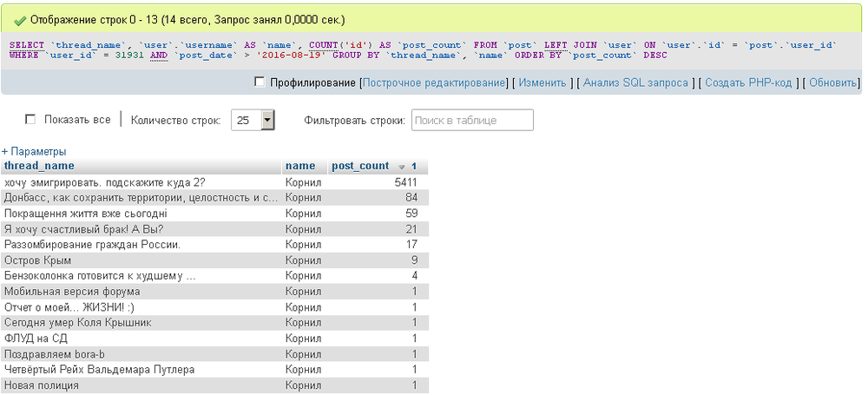This screenshot has height=395, width=868.
Task: Click the Обновить link
Action: pos(833,83)
